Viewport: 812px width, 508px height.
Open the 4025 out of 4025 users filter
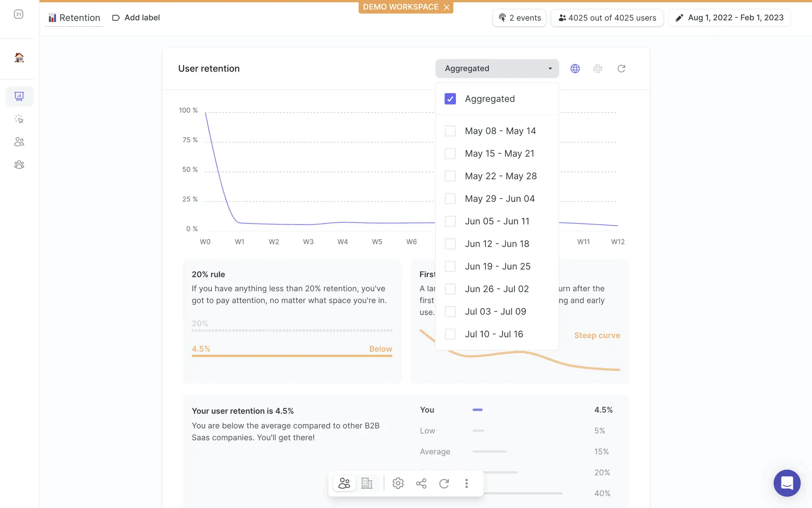click(607, 18)
